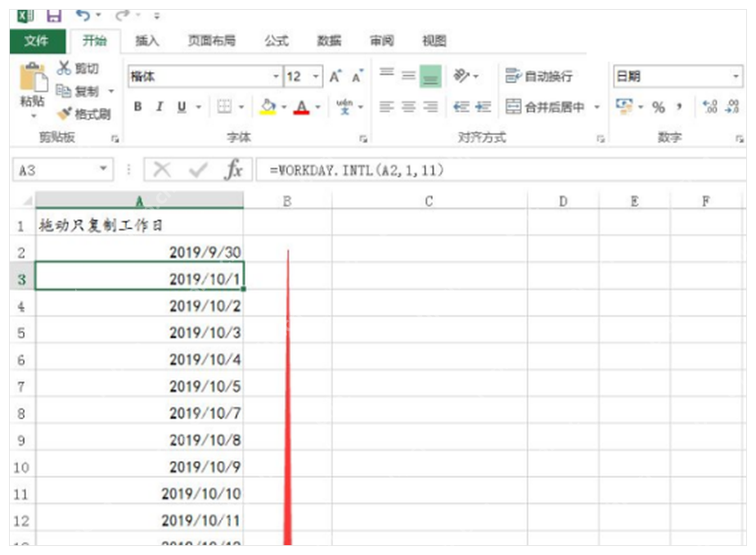Click the decrease decimal icon
Image resolution: width=756 pixels, height=555 pixels.
[x=732, y=106]
